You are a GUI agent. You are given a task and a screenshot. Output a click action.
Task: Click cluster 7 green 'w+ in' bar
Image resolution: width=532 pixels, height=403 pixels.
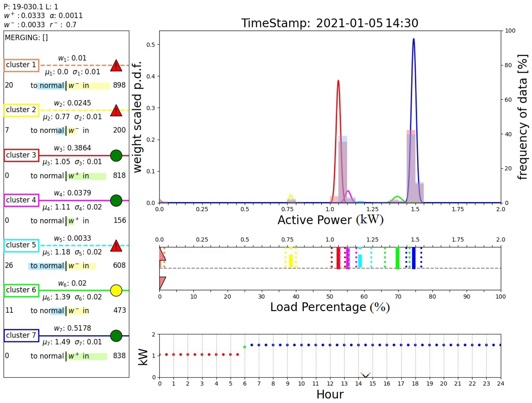87,356
